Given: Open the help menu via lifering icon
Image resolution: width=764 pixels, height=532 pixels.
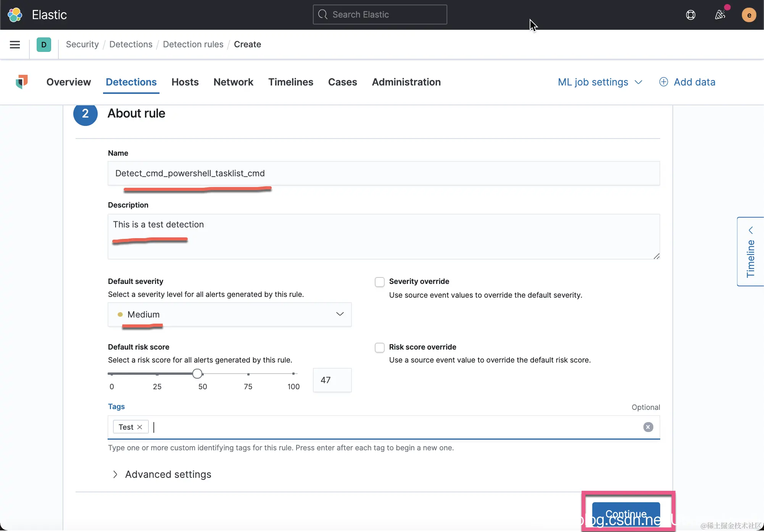Looking at the screenshot, I should 691,15.
